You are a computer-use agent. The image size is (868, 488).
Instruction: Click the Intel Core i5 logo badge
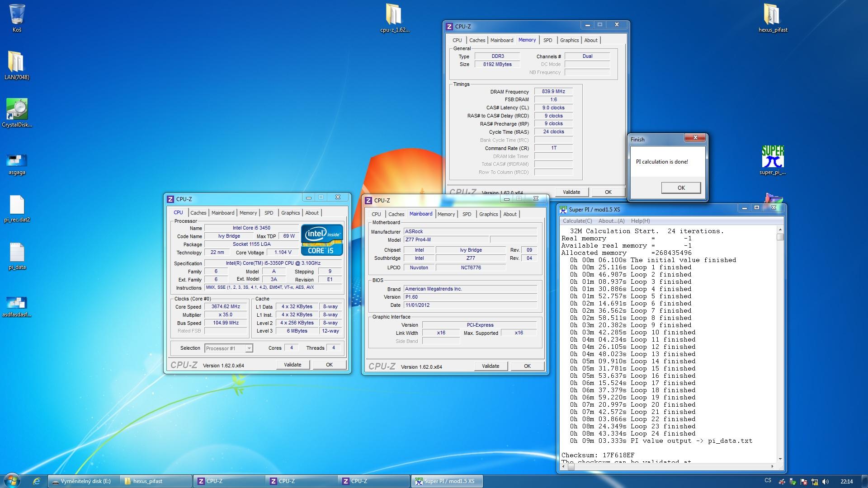click(x=322, y=240)
